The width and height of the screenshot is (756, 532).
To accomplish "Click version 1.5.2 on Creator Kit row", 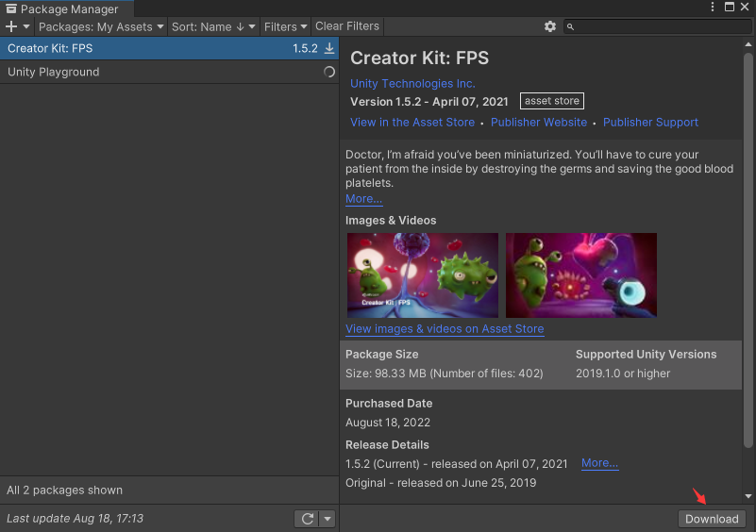I will click(x=305, y=48).
